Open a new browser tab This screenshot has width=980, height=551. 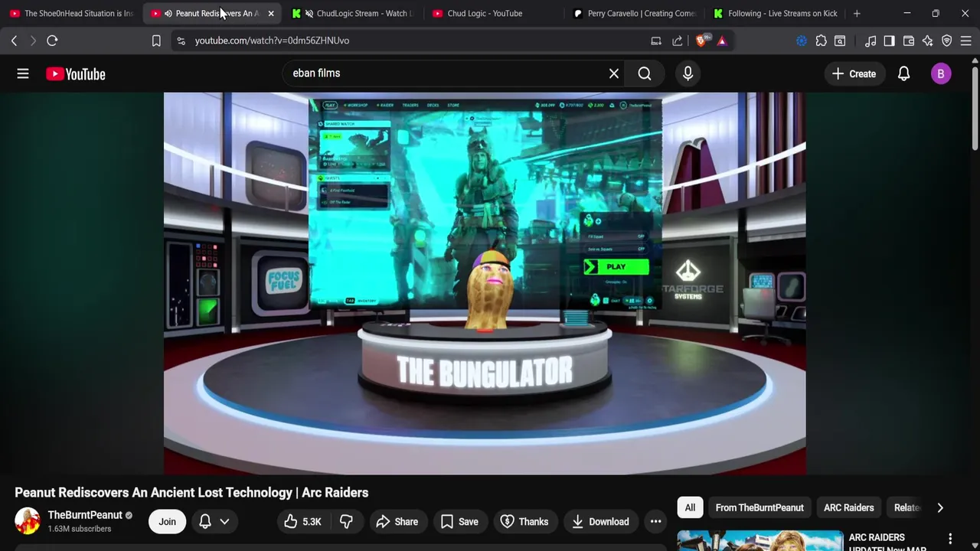point(857,13)
